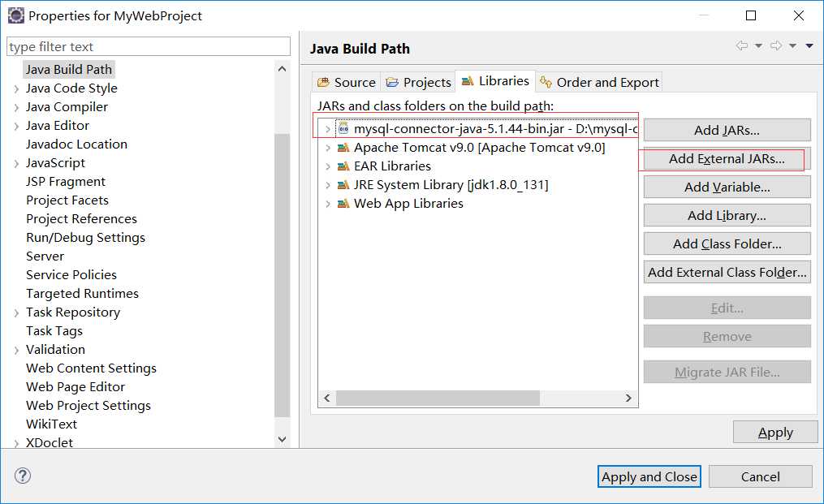Viewport: 824px width, 504px height.
Task: Select Java Build Path in tree
Action: pos(69,69)
